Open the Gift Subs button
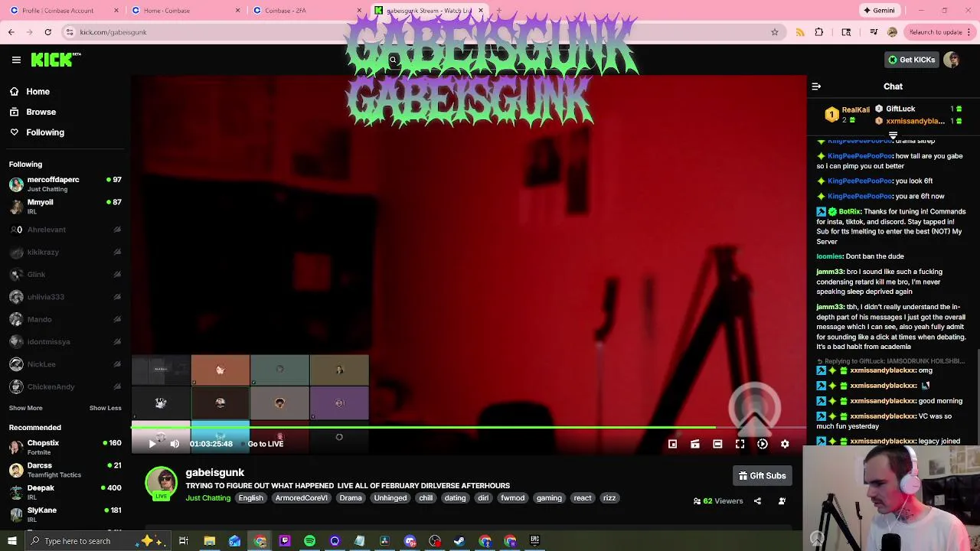 click(x=762, y=475)
